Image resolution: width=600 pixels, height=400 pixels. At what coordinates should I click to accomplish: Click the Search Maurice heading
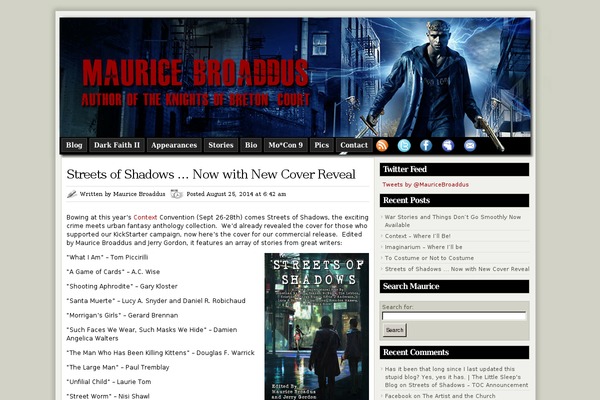point(454,286)
